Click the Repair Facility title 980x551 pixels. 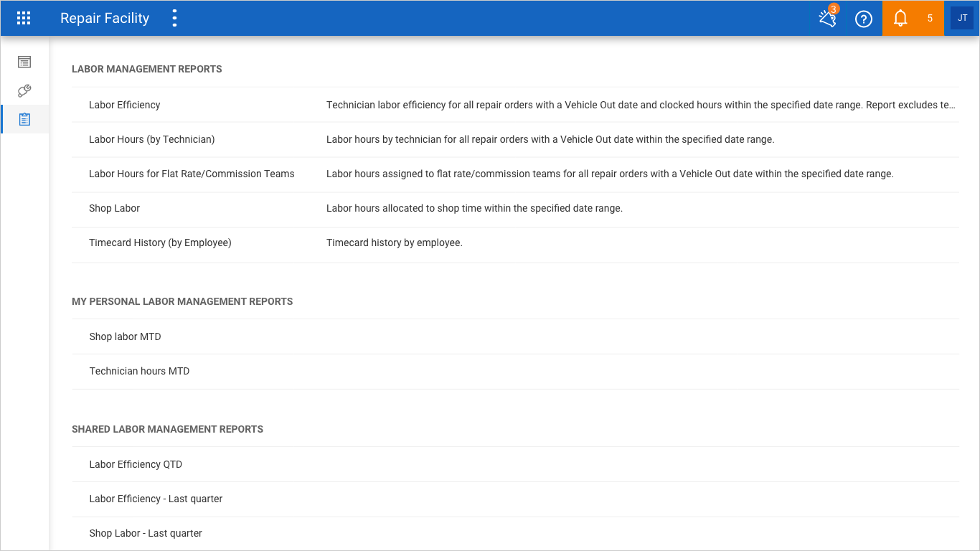(x=105, y=19)
